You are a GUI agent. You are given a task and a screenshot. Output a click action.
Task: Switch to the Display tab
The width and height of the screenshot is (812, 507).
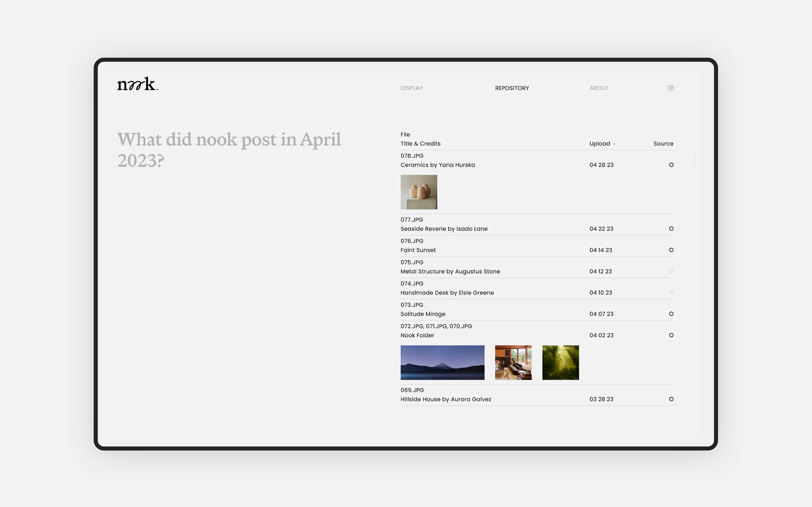pyautogui.click(x=411, y=88)
